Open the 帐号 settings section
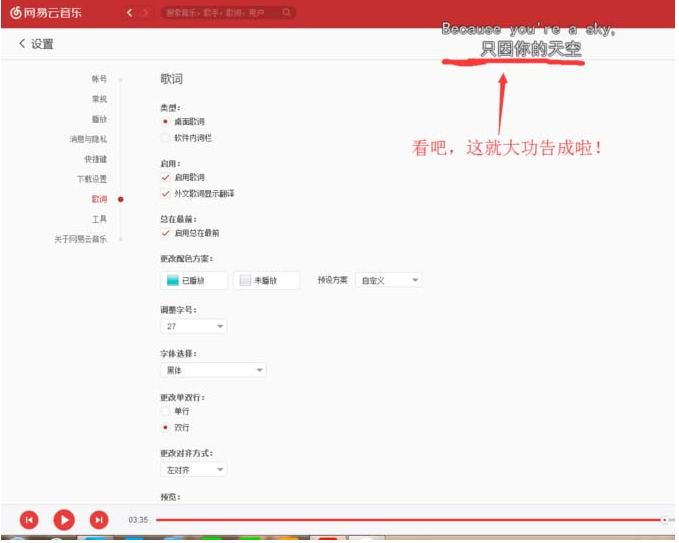The image size is (679, 543). coord(99,79)
